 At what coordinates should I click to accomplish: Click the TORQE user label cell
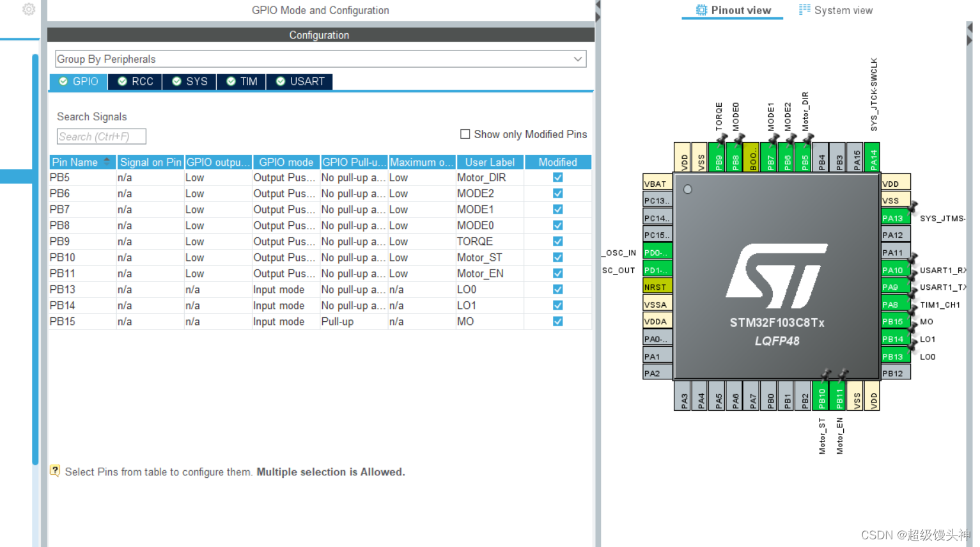tap(490, 242)
